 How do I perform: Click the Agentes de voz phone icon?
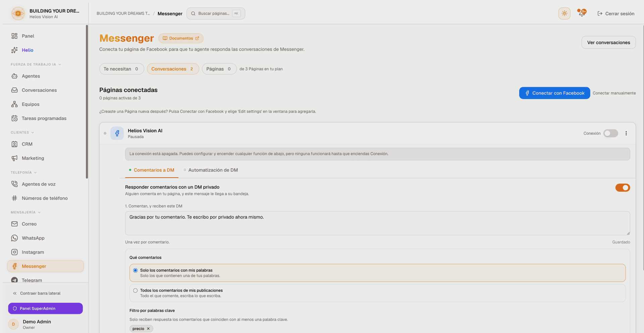click(x=14, y=184)
